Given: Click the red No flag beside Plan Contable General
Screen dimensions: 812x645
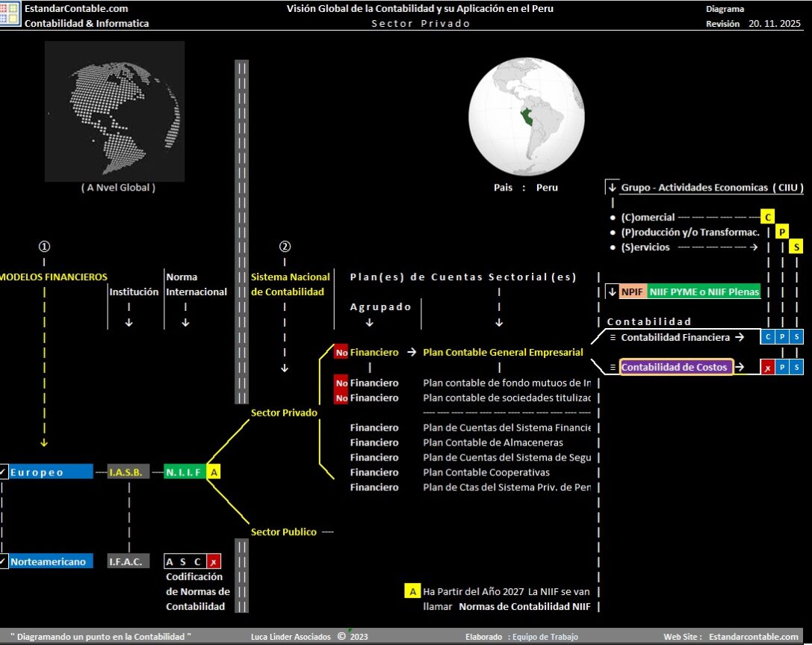Looking at the screenshot, I should pos(341,353).
